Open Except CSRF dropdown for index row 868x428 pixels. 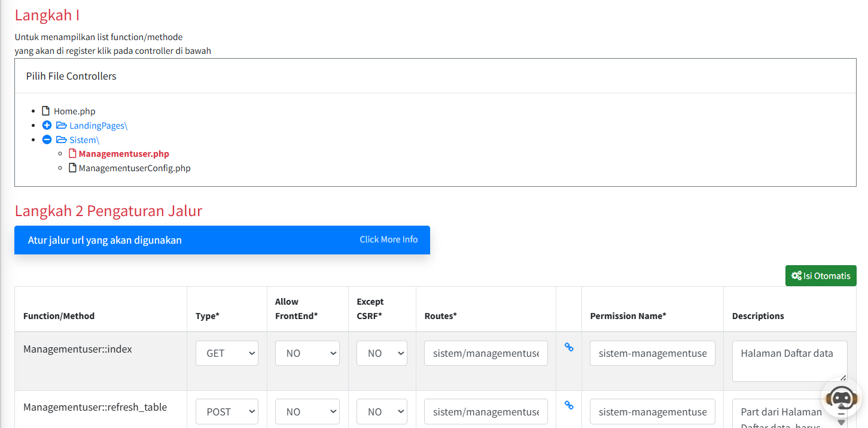pos(382,353)
